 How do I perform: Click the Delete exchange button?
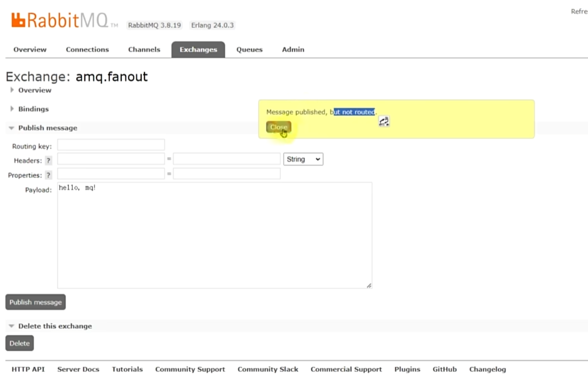[19, 343]
